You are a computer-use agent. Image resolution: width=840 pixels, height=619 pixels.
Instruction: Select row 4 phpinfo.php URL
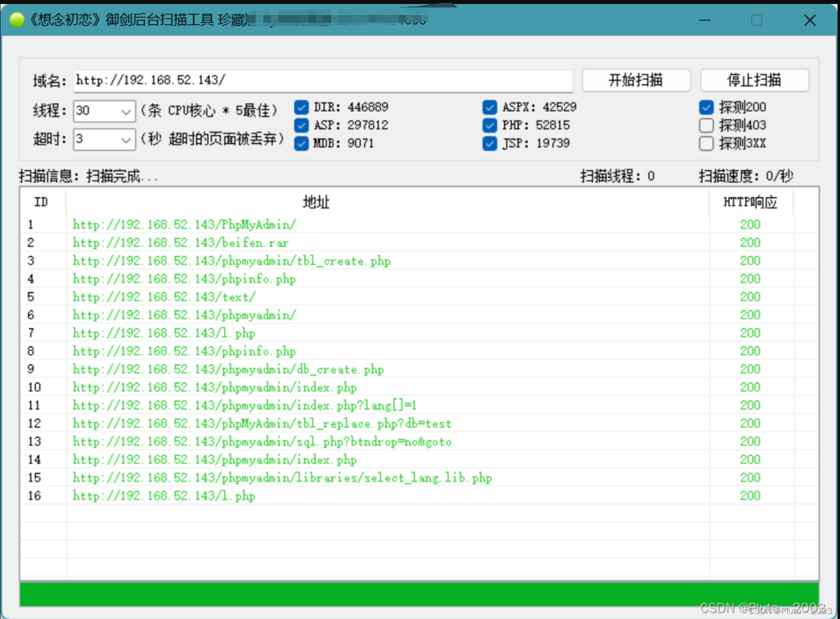(x=184, y=279)
